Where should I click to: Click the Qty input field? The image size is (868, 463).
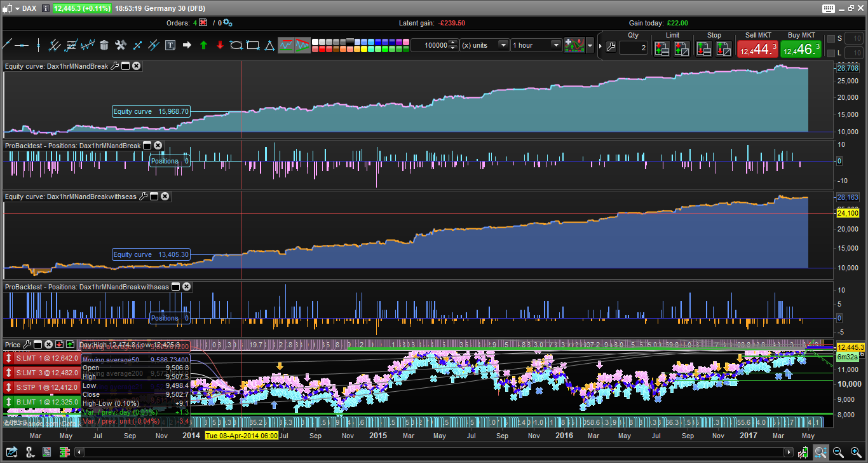tap(634, 48)
